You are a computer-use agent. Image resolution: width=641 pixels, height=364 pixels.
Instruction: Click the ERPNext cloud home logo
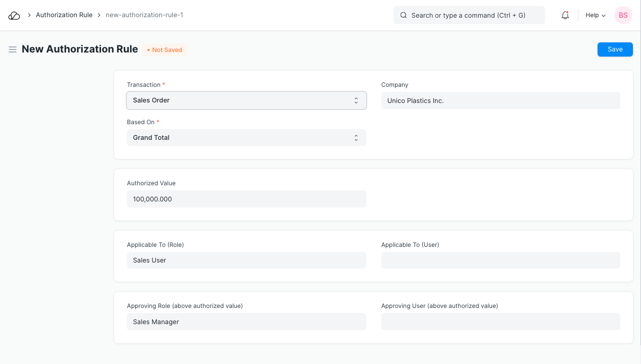(14, 15)
